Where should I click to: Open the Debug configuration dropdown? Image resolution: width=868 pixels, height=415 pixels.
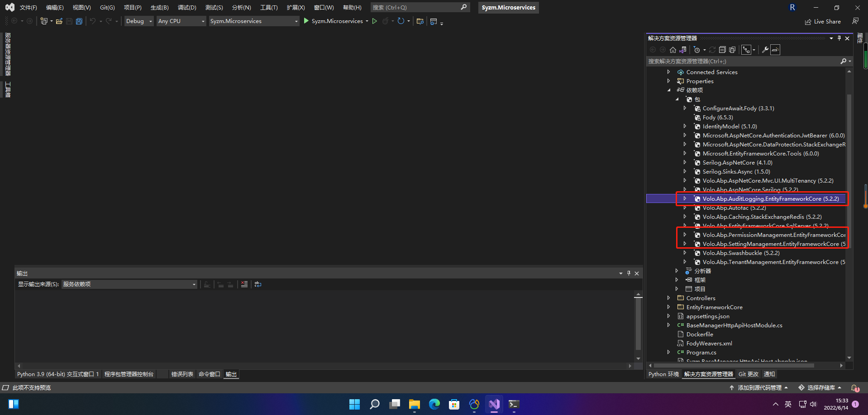point(139,21)
